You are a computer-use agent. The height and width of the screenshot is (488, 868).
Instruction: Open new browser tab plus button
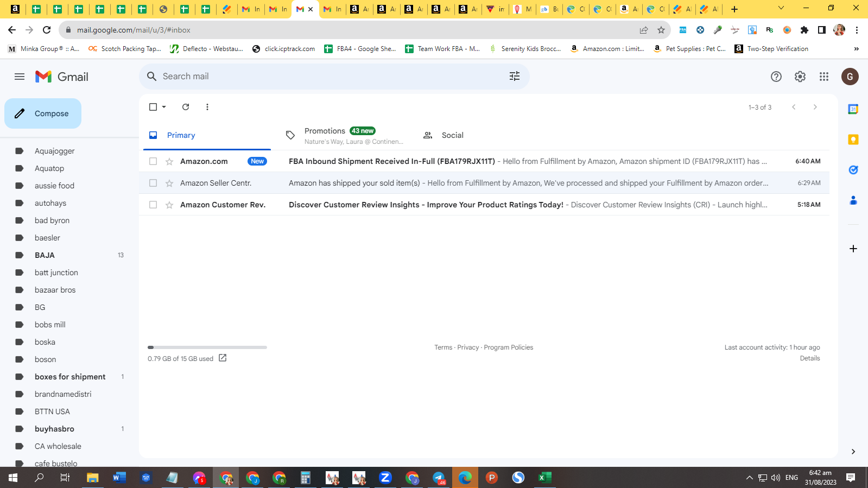[734, 9]
